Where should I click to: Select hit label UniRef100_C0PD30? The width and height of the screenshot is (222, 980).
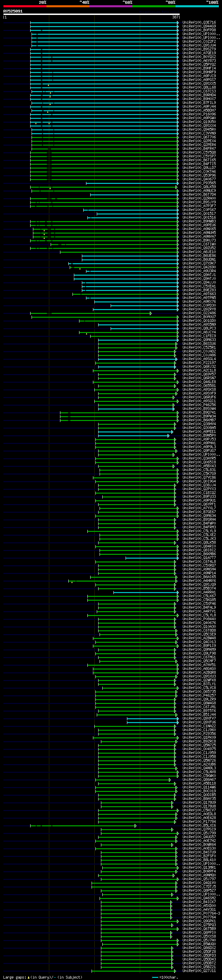(x=199, y=306)
